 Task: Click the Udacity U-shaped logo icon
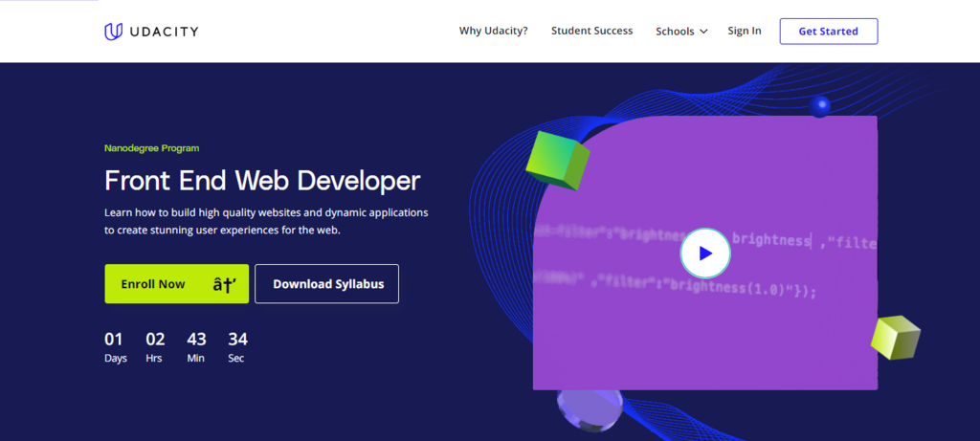pos(113,32)
